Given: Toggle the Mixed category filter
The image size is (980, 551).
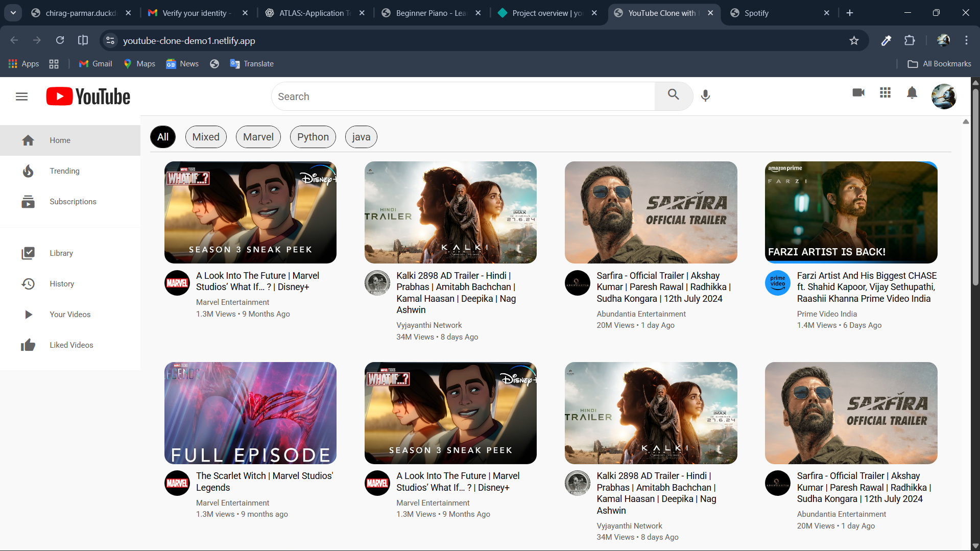Looking at the screenshot, I should [206, 137].
